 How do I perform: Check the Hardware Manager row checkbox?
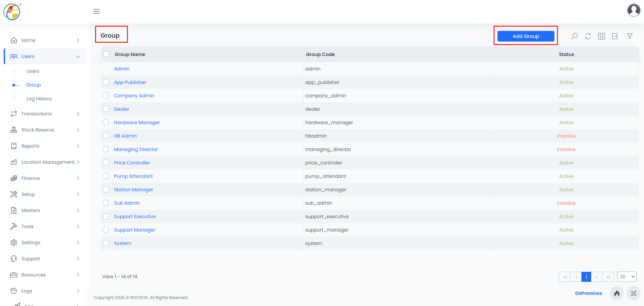[106, 122]
